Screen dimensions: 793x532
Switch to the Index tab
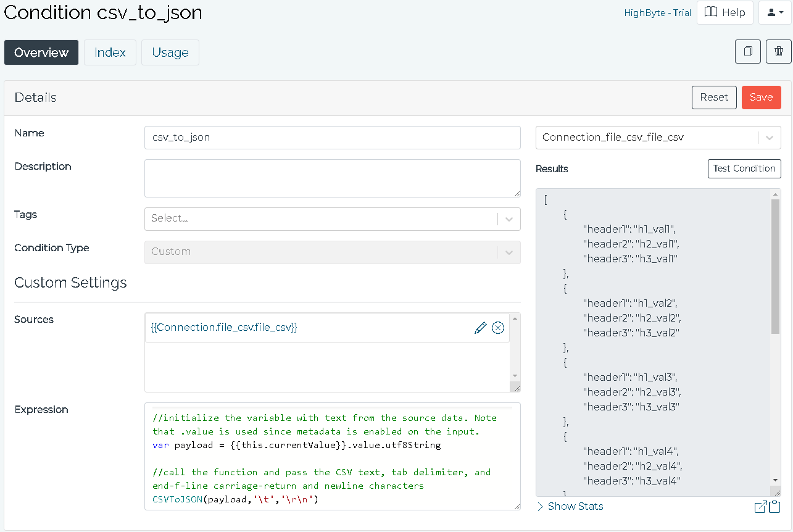(x=110, y=52)
